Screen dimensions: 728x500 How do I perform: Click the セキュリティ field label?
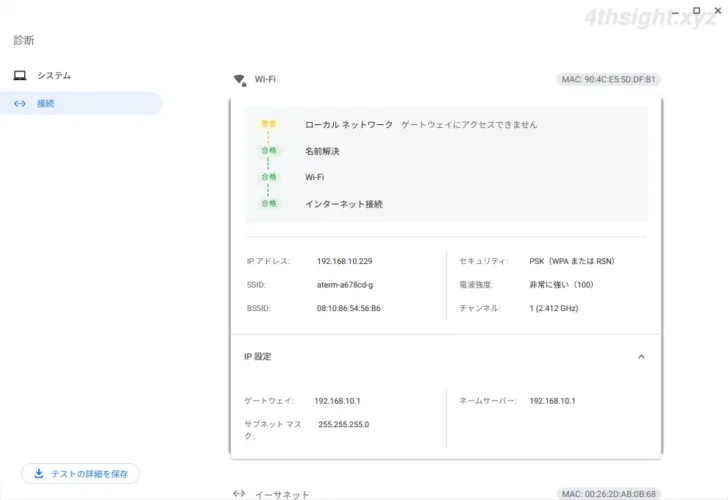483,261
